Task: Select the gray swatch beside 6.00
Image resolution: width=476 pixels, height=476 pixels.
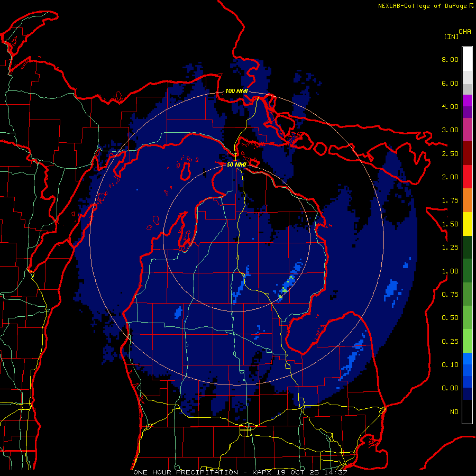Action: (467, 89)
